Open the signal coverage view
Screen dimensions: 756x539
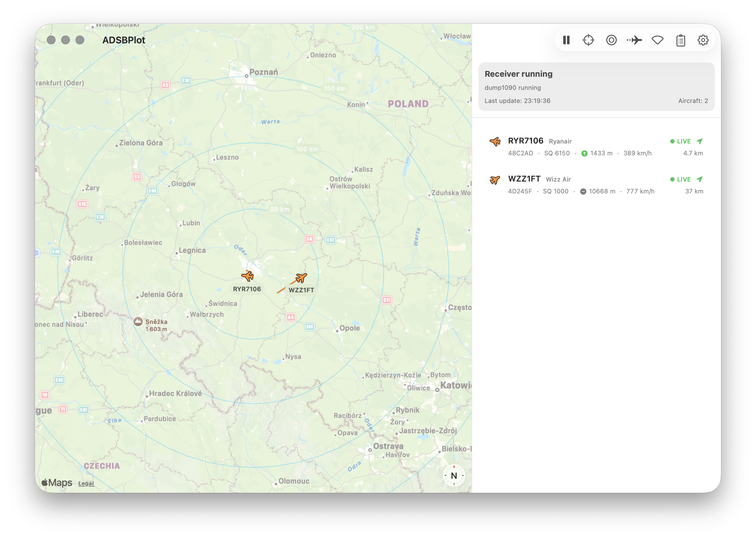click(x=657, y=40)
